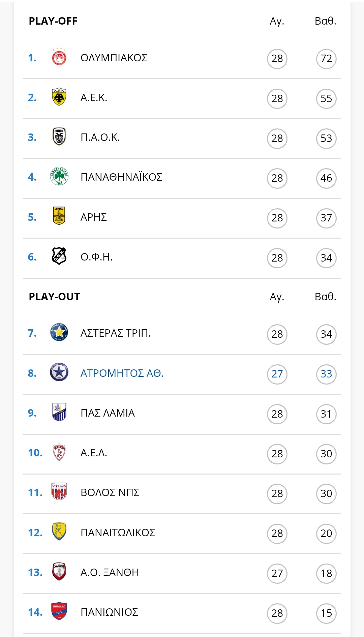
Task: Click the P.A.O.K. team logo
Action: pyautogui.click(x=59, y=137)
